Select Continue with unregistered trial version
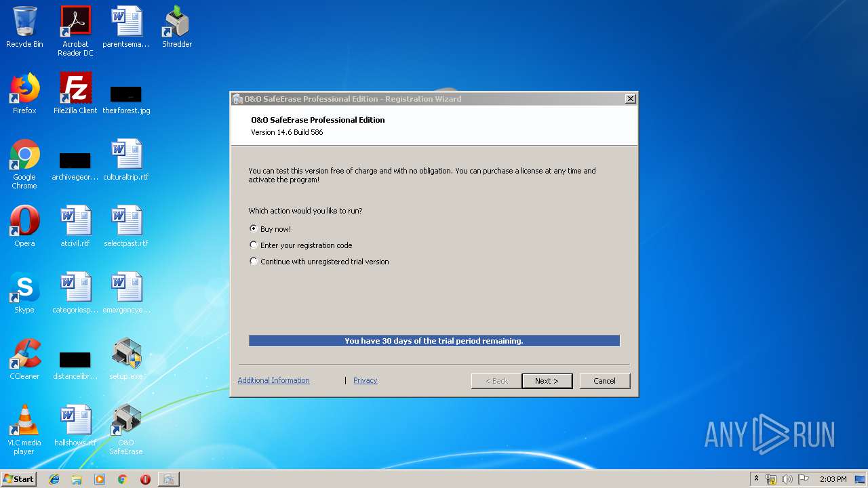 click(319, 262)
